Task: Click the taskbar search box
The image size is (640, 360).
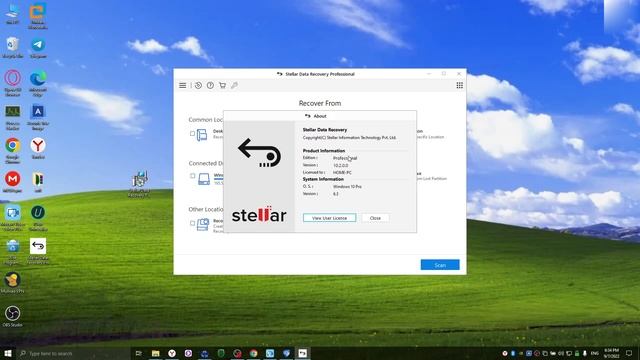Action: 73,353
